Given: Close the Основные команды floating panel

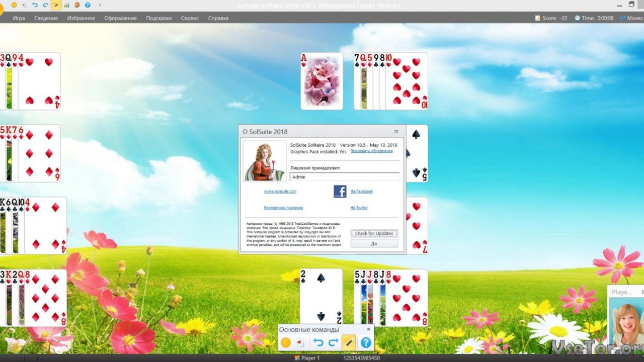Looking at the screenshot, I should click(368, 329).
